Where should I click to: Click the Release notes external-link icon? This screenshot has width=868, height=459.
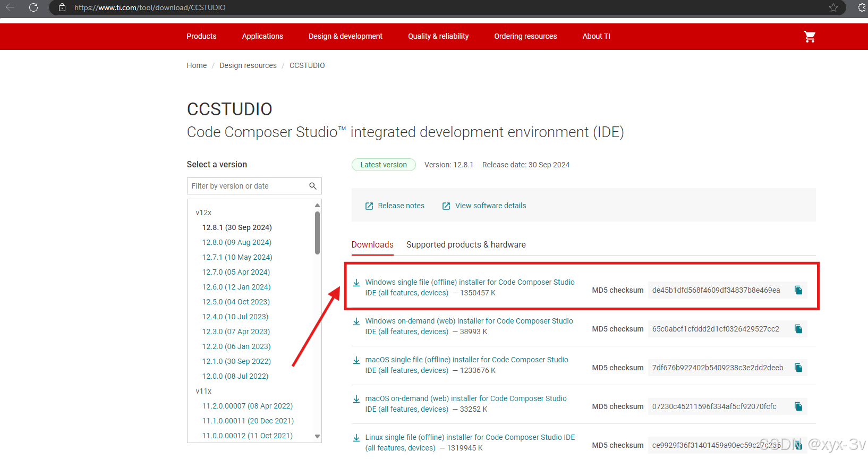(369, 206)
